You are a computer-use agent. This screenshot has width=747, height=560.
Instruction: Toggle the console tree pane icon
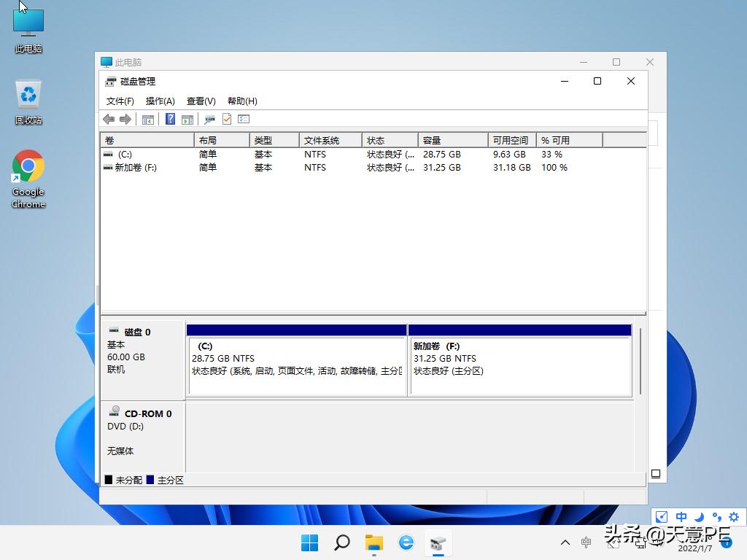(x=147, y=119)
